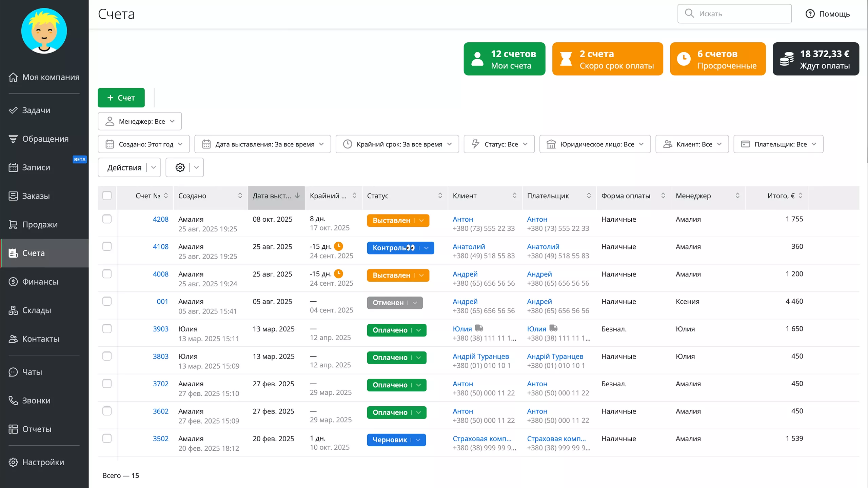
Task: Select checkbox for invoice 3502 row
Action: pos(107,439)
